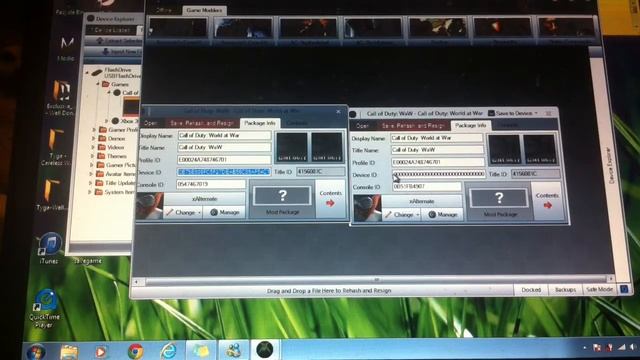Click the zeroed Device ID field in right window

point(438,174)
